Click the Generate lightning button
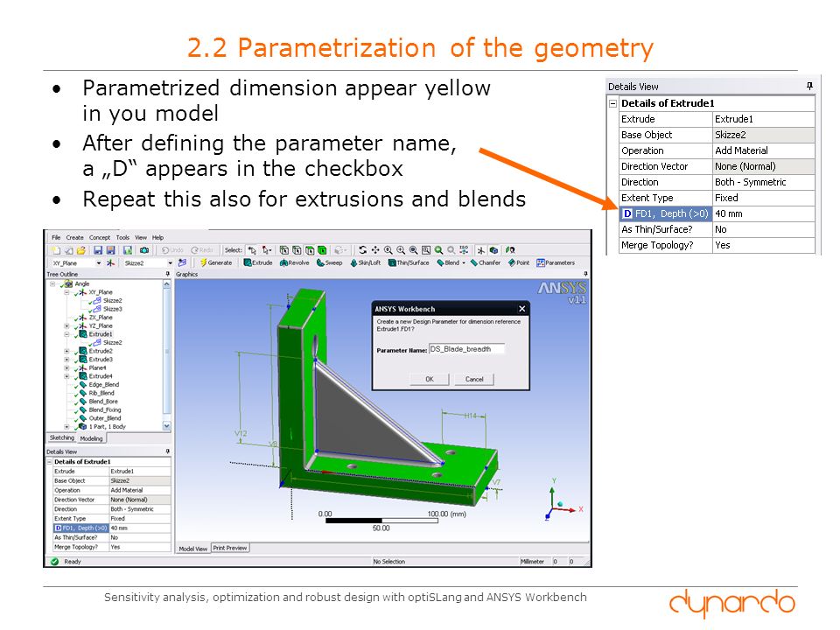This screenshot has width=840, height=630. point(216,263)
